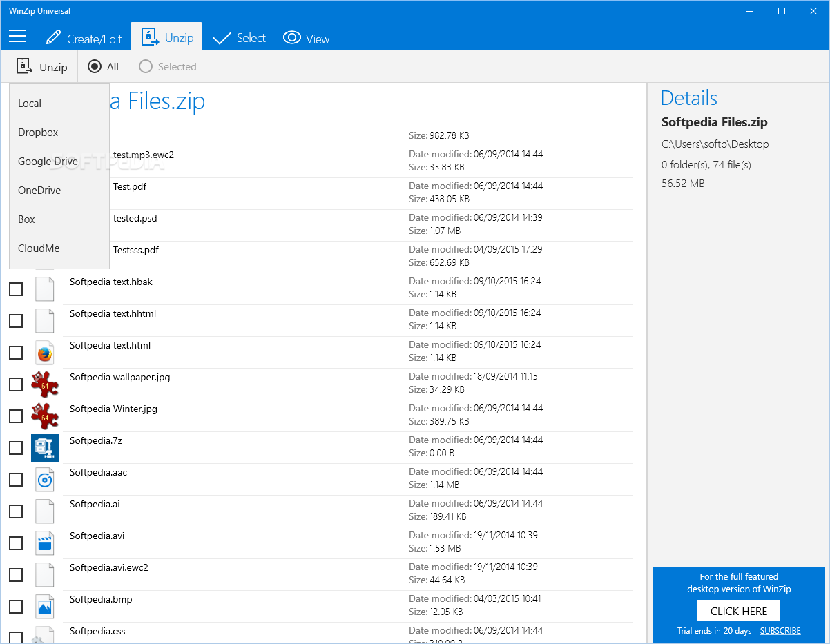Click the Size: 982.78 KB entry
This screenshot has height=644, width=830.
(x=439, y=135)
